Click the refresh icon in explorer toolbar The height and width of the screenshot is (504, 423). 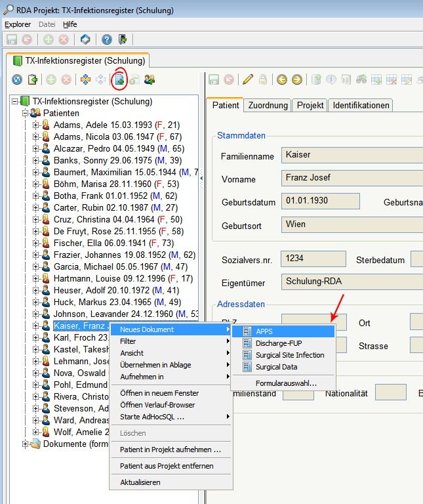coord(18,80)
